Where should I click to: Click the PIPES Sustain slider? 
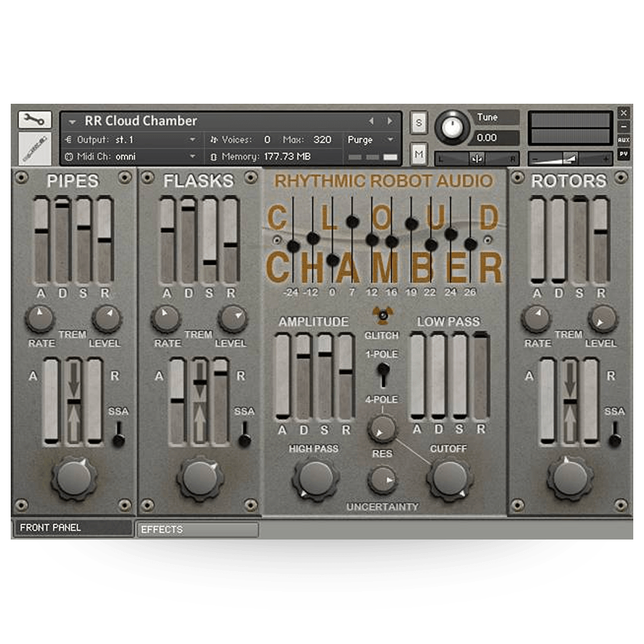(x=84, y=240)
